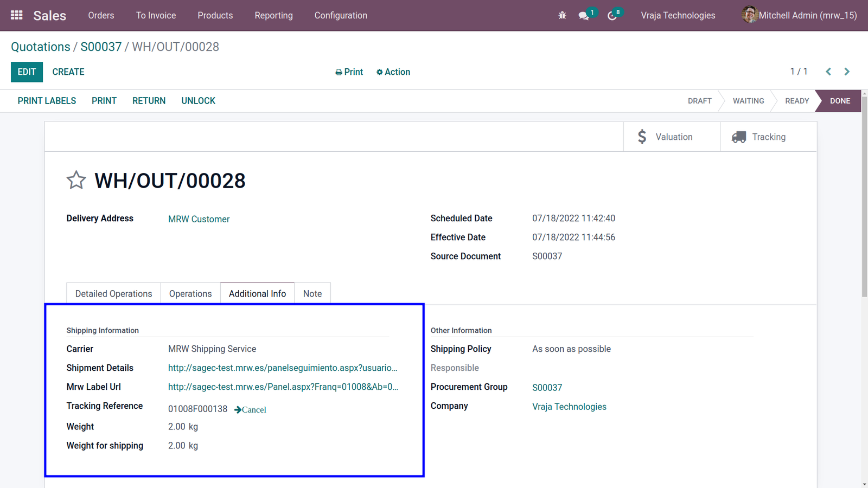
Task: Open the Reporting menu
Action: pyautogui.click(x=273, y=15)
